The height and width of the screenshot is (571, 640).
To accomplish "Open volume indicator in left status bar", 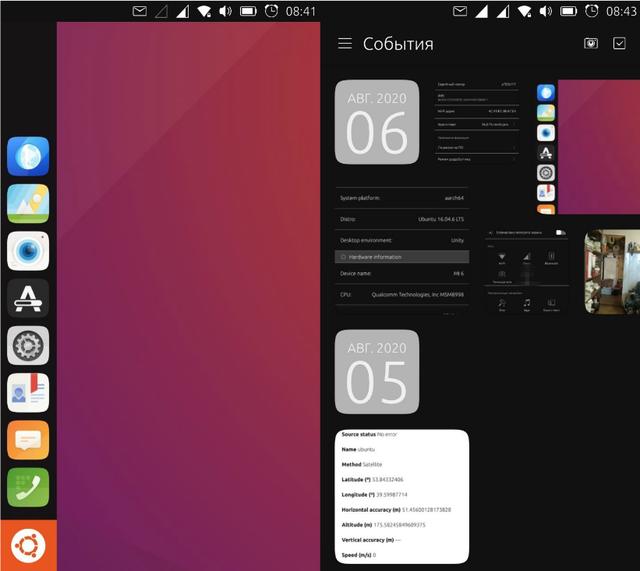I will pos(225,11).
